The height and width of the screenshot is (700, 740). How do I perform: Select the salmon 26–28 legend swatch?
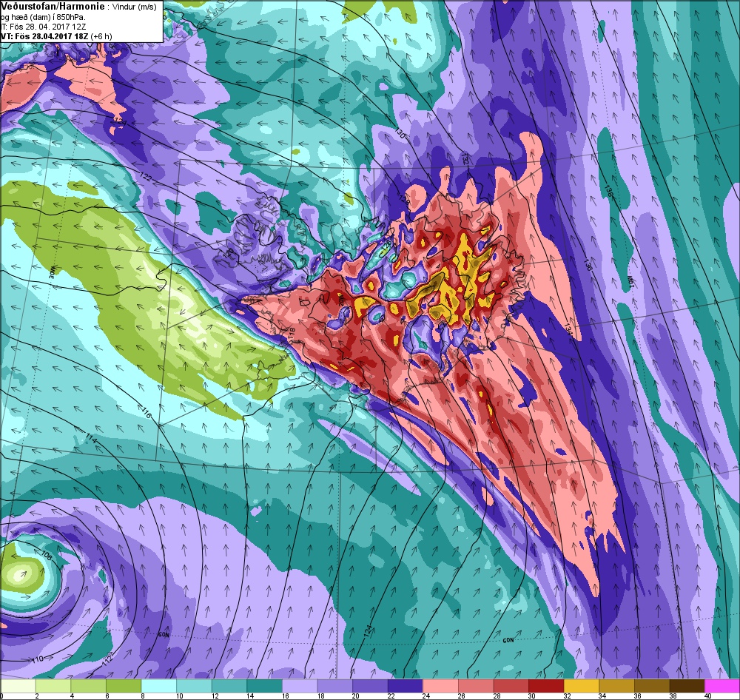(x=476, y=685)
